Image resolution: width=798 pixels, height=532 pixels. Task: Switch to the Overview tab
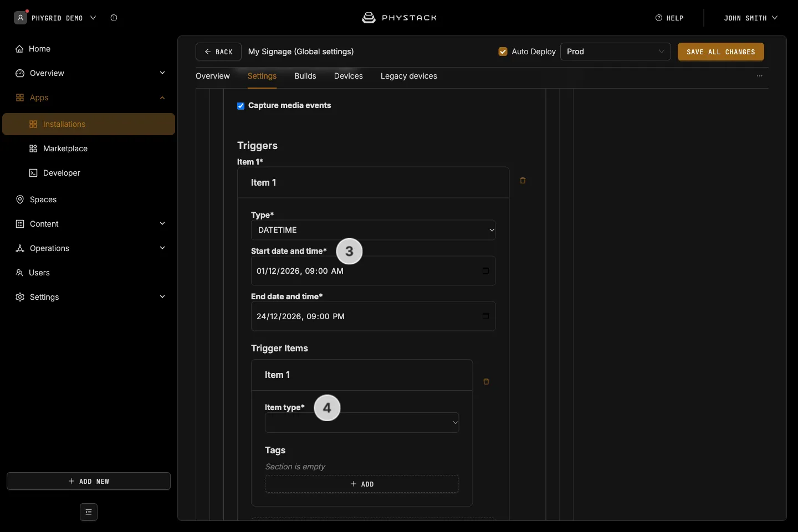coord(213,76)
